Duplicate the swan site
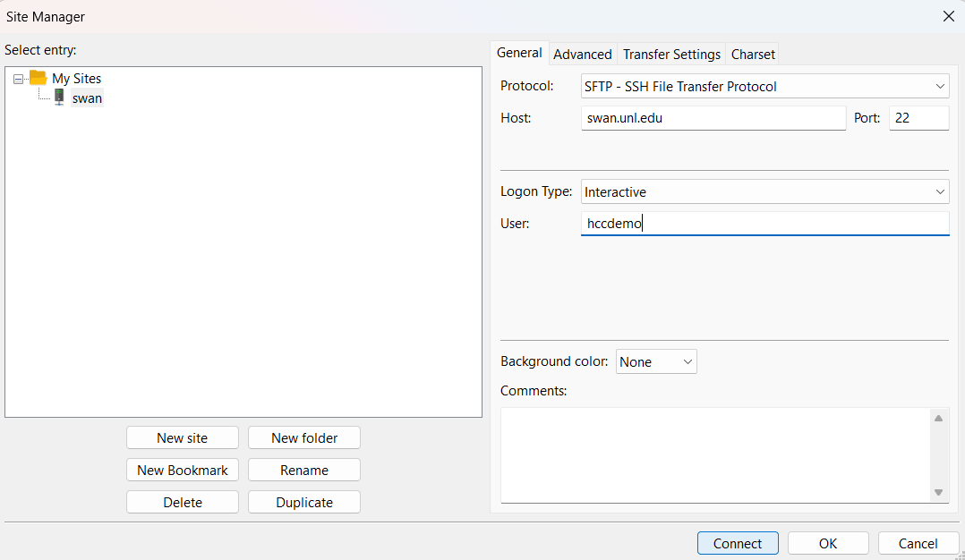Image resolution: width=965 pixels, height=560 pixels. pos(303,502)
